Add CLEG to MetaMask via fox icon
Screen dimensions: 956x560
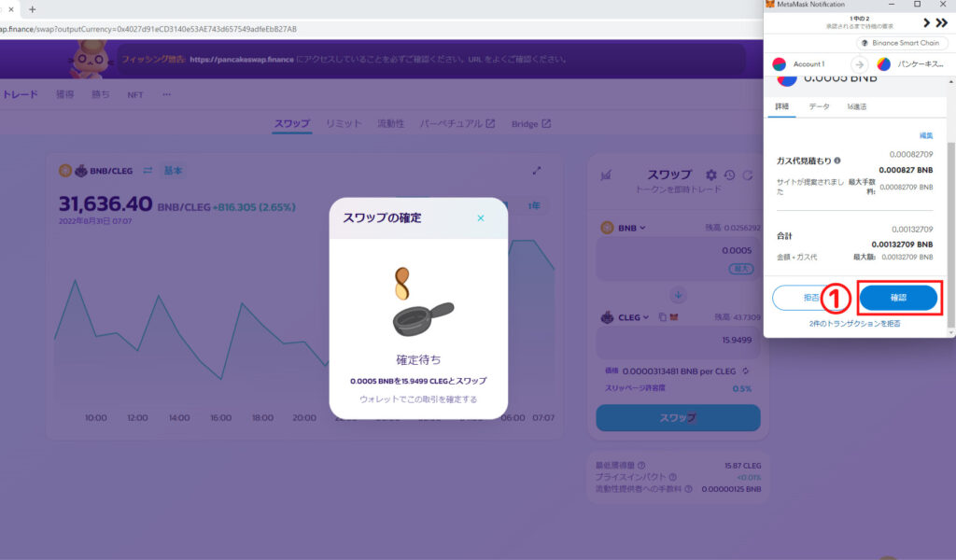pos(674,317)
